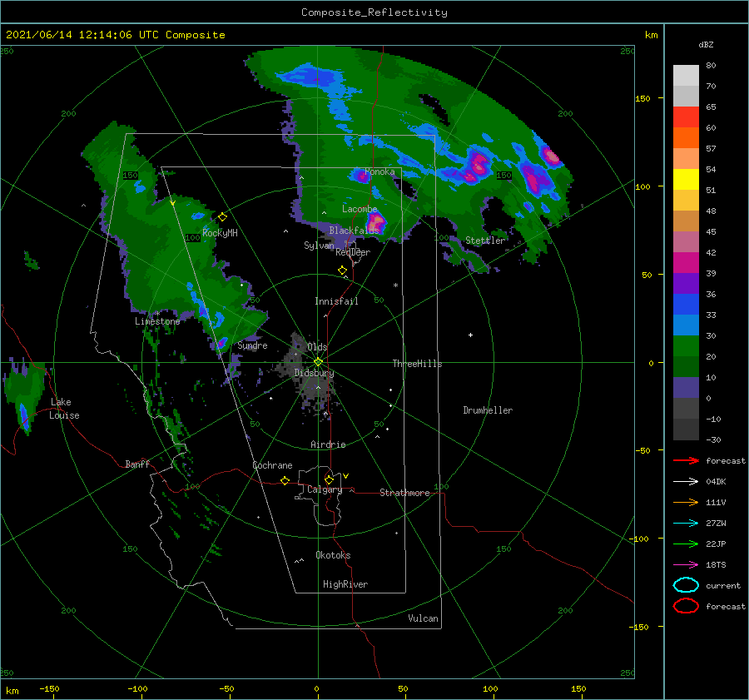
Task: Click the Didsbury city label
Action: coord(314,373)
